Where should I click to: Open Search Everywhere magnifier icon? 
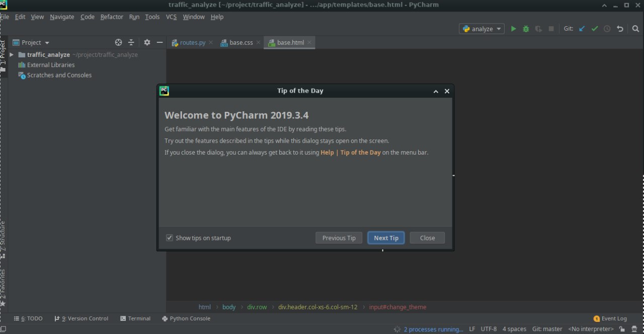[x=635, y=29]
